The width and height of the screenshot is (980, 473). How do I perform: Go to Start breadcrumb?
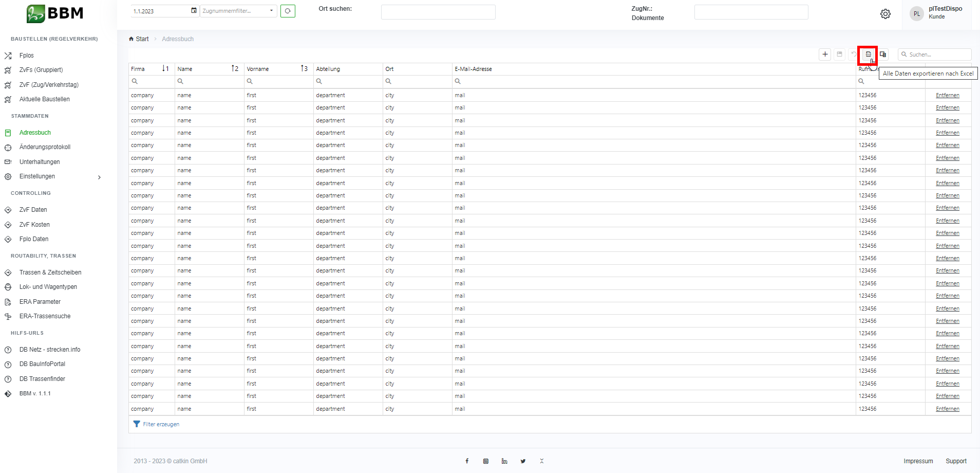coord(142,39)
